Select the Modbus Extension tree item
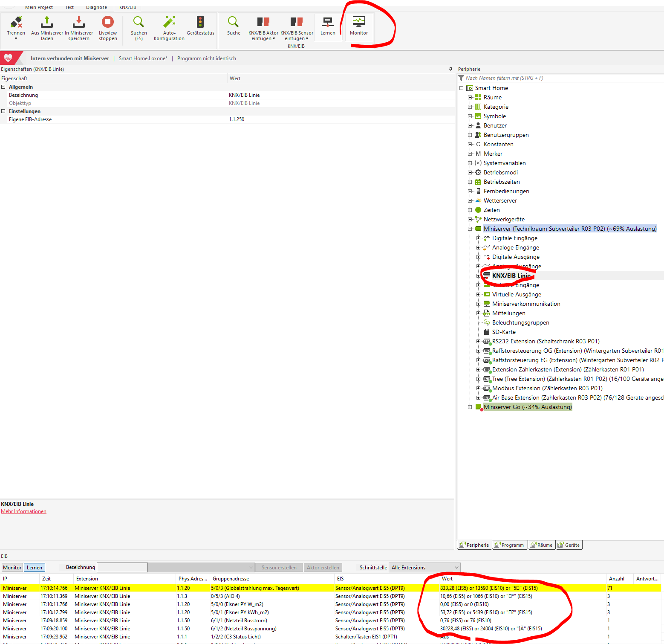664x644 pixels. click(x=547, y=388)
